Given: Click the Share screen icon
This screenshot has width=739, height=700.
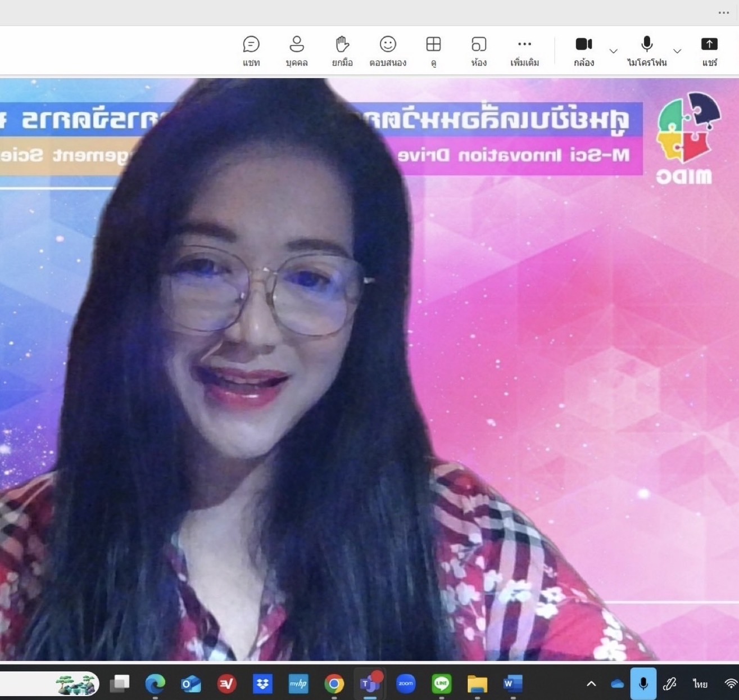Looking at the screenshot, I should click(x=709, y=51).
